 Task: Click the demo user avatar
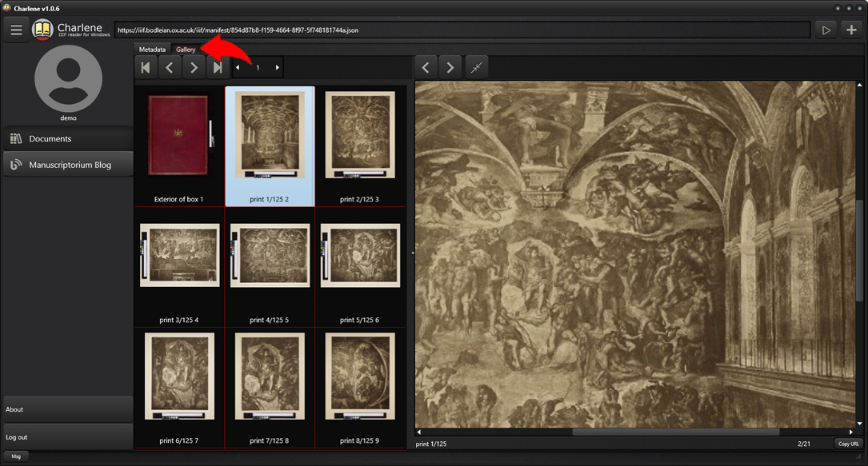tap(68, 78)
